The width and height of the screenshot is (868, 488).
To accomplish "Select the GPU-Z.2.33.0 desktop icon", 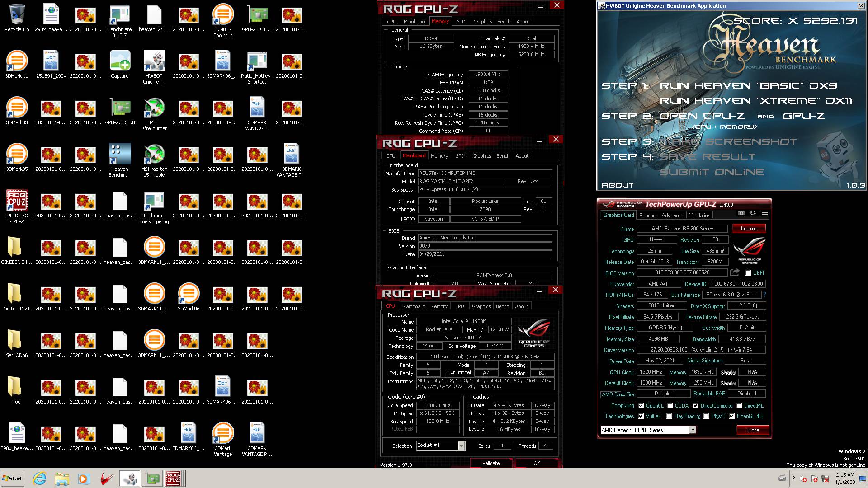I will [120, 111].
